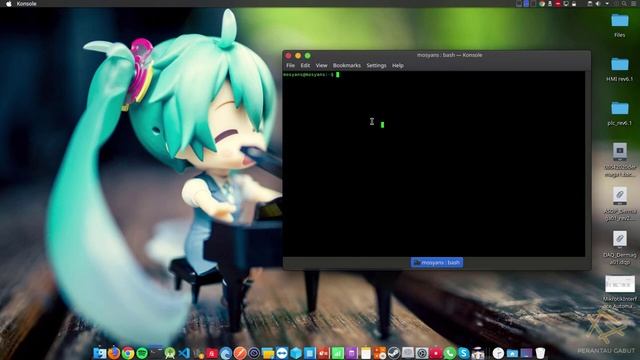Image resolution: width=640 pixels, height=360 pixels.
Task: Minimize Konsole with the yellow button
Action: [298, 56]
